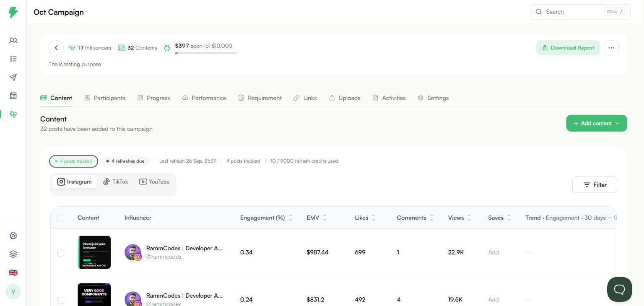This screenshot has height=306, width=644.
Task: Open the support chat bubble
Action: click(620, 289)
